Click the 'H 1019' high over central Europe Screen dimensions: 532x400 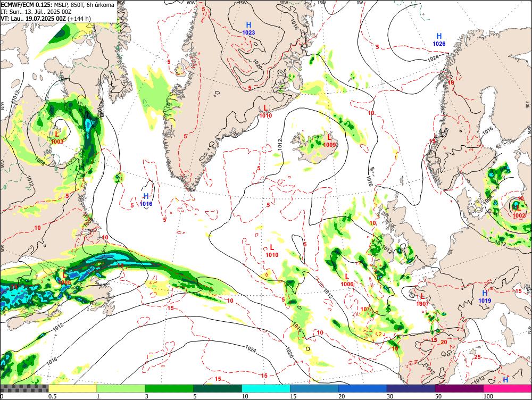[485, 296]
